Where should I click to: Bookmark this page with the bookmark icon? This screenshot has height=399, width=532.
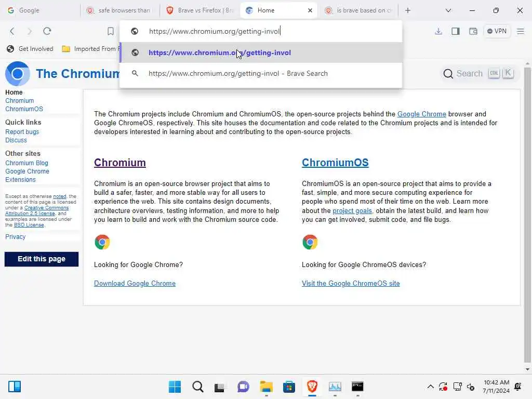(x=111, y=31)
